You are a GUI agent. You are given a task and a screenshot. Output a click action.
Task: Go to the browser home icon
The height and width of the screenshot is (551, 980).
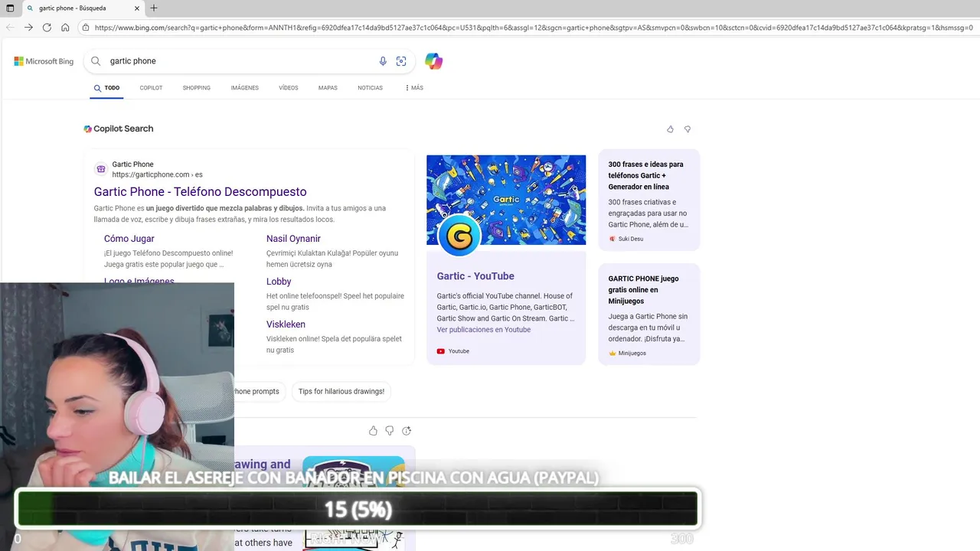pyautogui.click(x=65, y=27)
